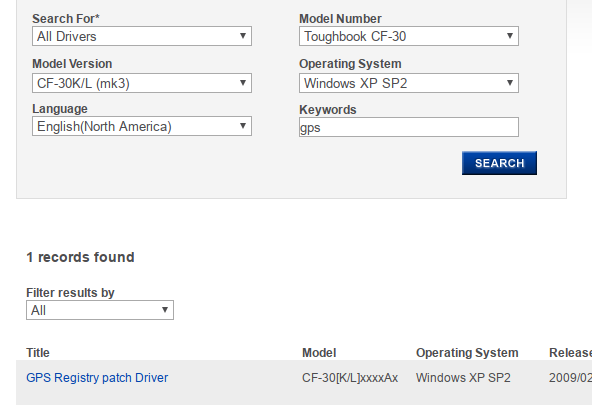This screenshot has height=406, width=592.
Task: Click the arrow on Toughbook CF-30 select
Action: pyautogui.click(x=510, y=36)
